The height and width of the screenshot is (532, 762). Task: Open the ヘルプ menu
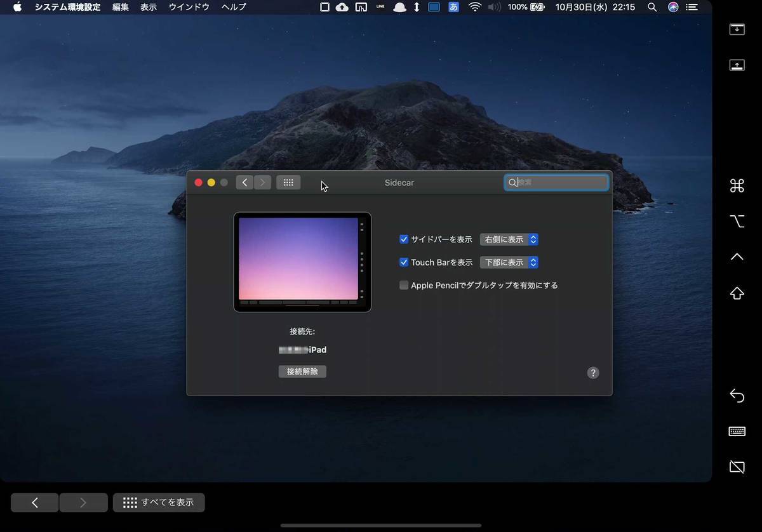(x=234, y=7)
